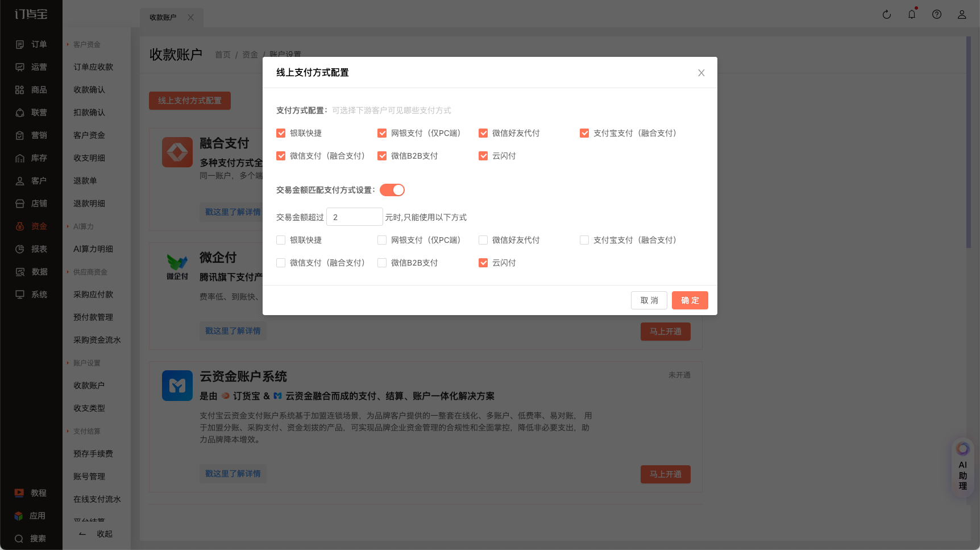Image resolution: width=980 pixels, height=550 pixels.
Task: Uncheck 云闪付 in payment method config
Action: tap(483, 156)
